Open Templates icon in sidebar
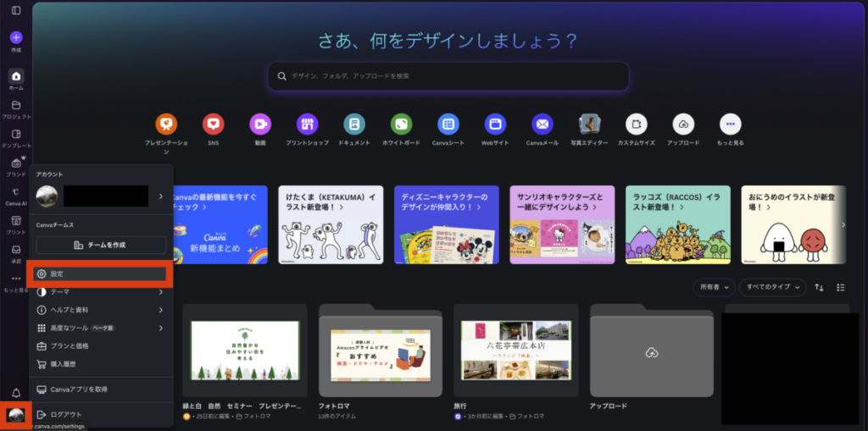This screenshot has width=868, height=431. click(16, 134)
